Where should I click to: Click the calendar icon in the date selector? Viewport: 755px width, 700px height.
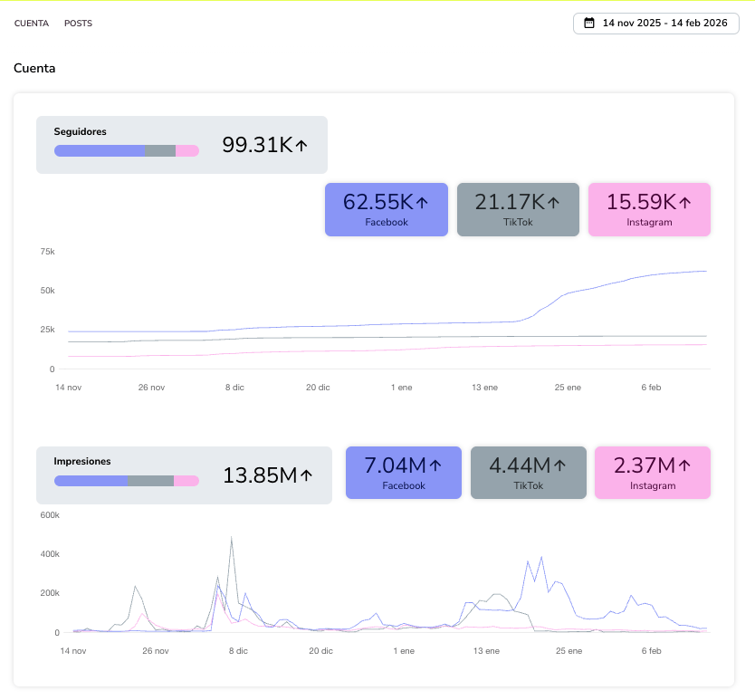pos(588,23)
